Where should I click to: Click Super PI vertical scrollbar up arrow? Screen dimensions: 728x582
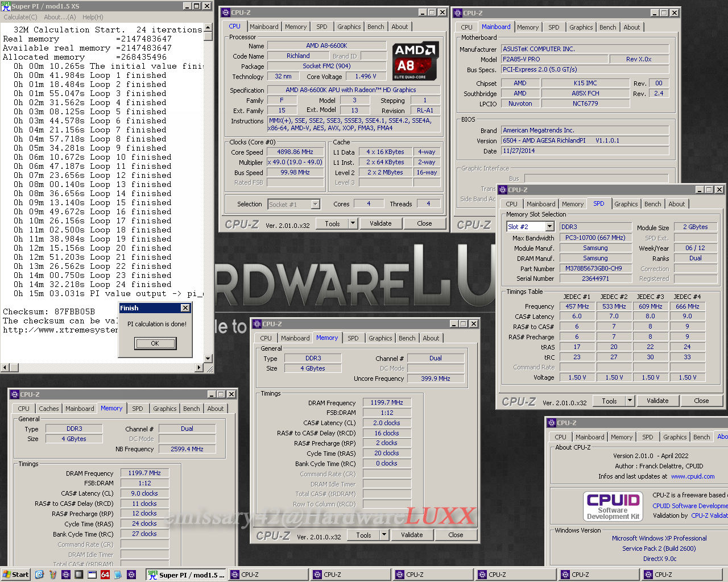tap(208, 27)
